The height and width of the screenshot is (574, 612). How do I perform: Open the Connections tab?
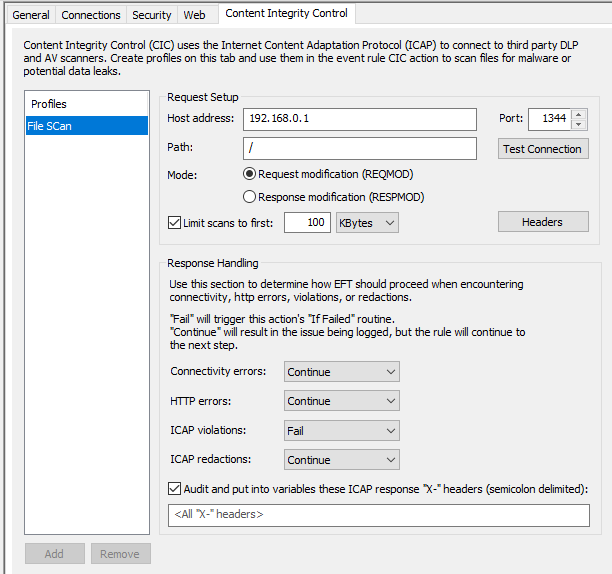coord(90,15)
